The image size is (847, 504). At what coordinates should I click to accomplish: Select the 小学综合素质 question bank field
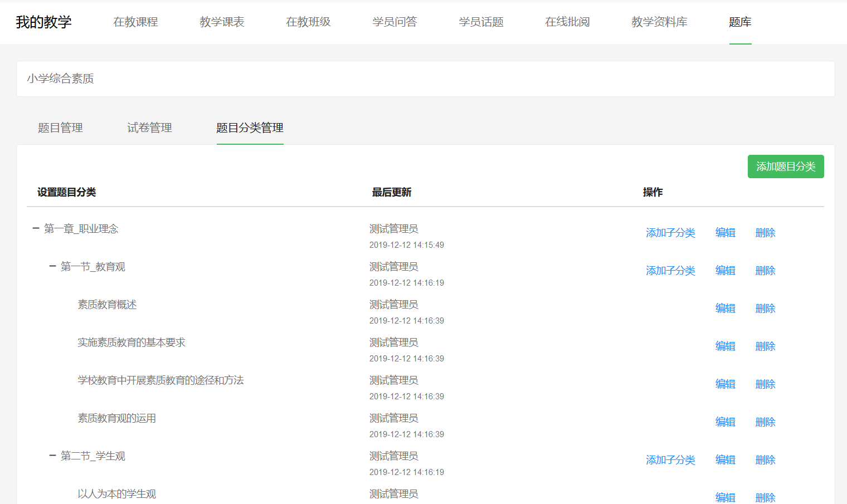point(425,79)
